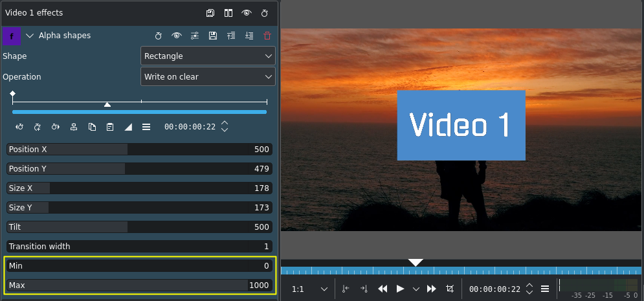The width and height of the screenshot is (644, 301).
Task: Click the keyframe ruler playhead triangle
Action: (x=107, y=105)
